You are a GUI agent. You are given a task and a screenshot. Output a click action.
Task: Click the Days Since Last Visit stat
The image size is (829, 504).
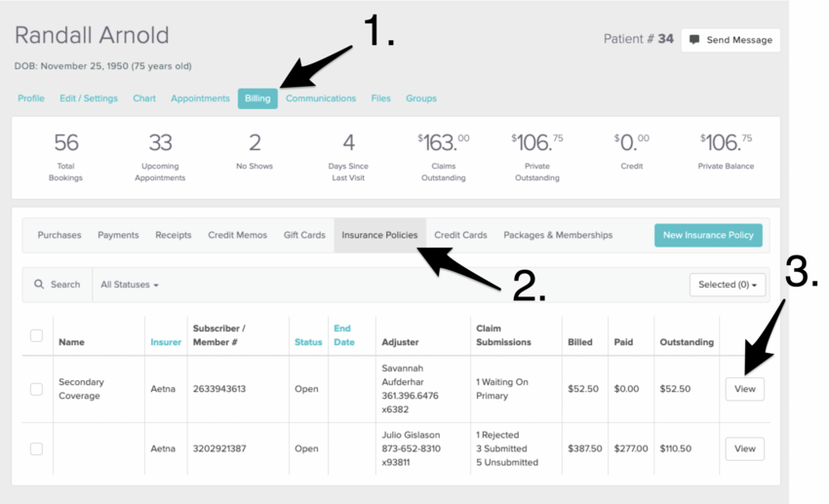click(348, 157)
